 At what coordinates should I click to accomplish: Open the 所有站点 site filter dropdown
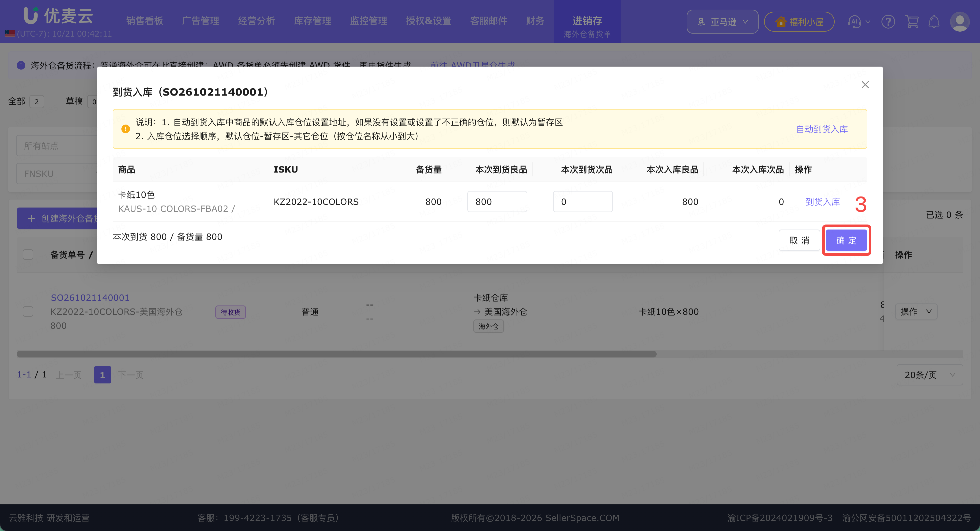56,146
